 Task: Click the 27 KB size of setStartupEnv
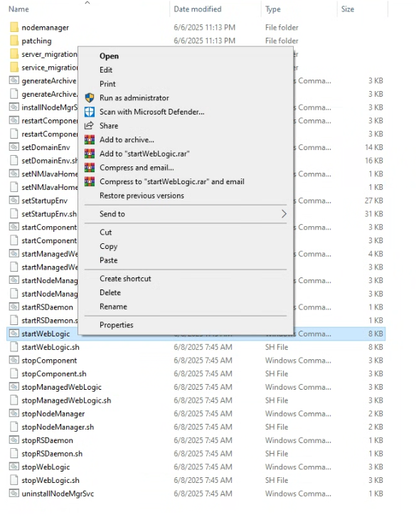pyautogui.click(x=374, y=201)
